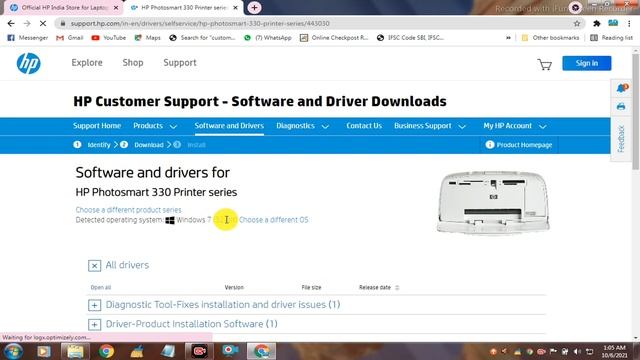The image size is (640, 360).
Task: Expand the Products dropdown
Action: point(155,126)
